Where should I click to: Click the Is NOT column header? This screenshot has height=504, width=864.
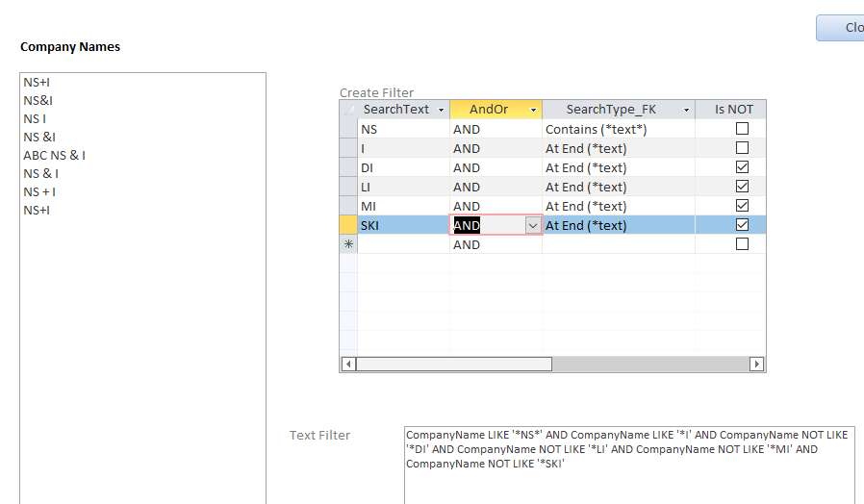click(730, 110)
